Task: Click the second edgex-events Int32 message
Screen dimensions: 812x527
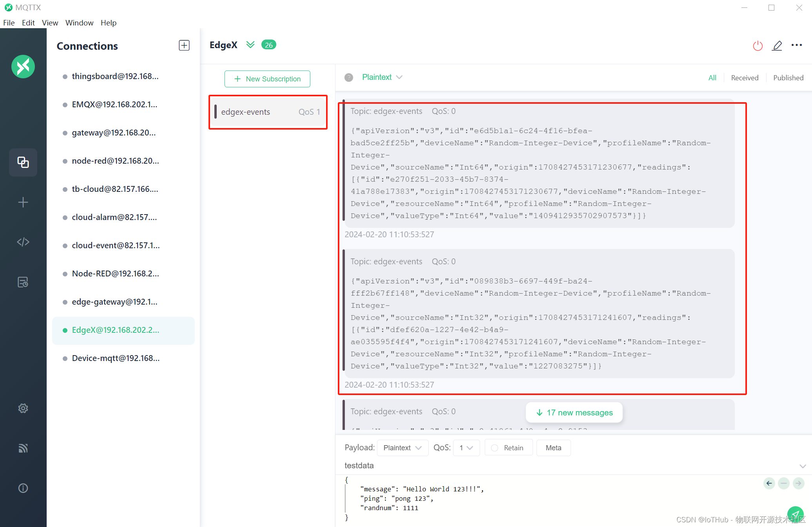Action: click(538, 314)
